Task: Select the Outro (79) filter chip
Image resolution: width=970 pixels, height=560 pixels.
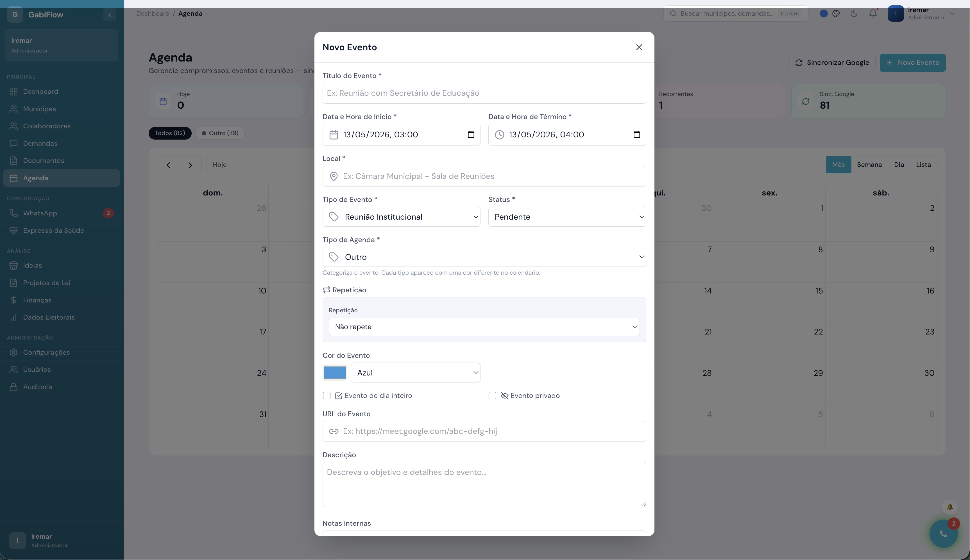Action: [220, 133]
